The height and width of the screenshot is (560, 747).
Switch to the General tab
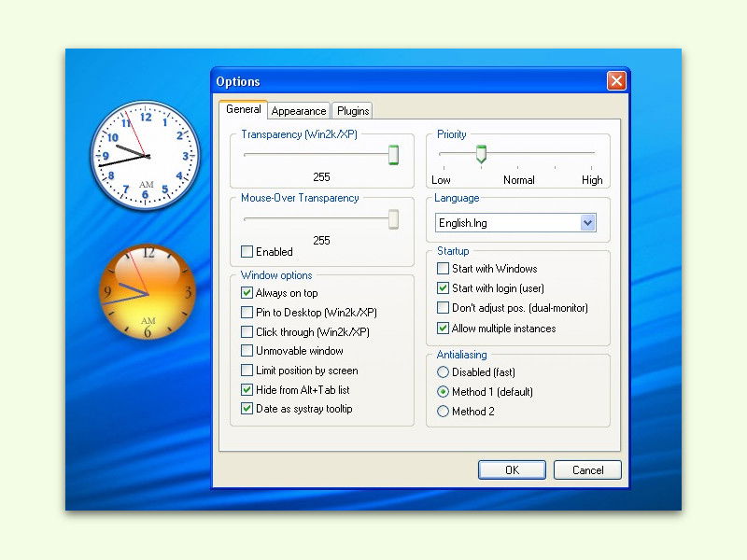244,109
